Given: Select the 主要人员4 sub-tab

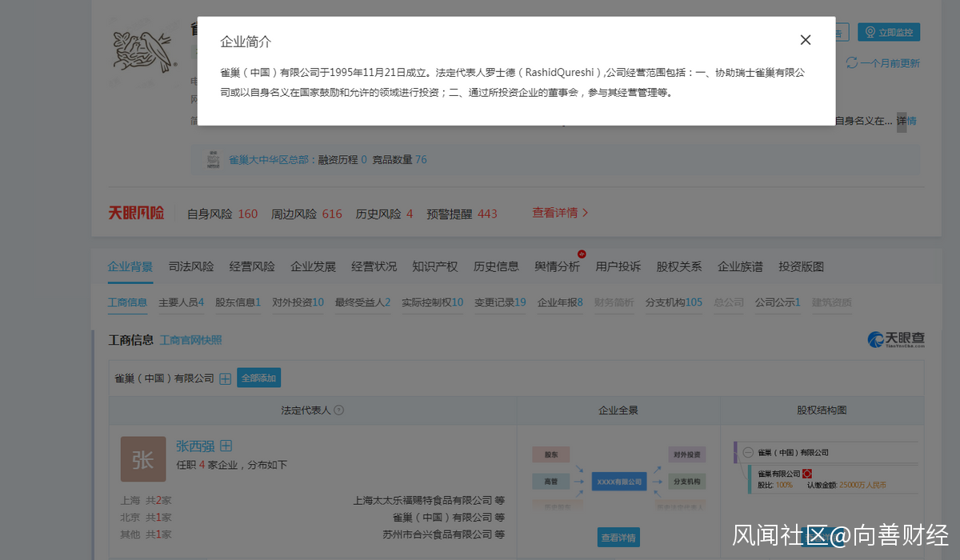Looking at the screenshot, I should pos(182,302).
